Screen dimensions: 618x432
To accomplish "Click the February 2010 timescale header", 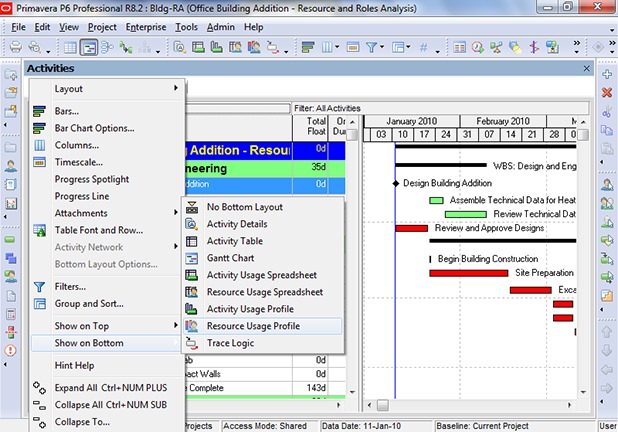I will [503, 121].
